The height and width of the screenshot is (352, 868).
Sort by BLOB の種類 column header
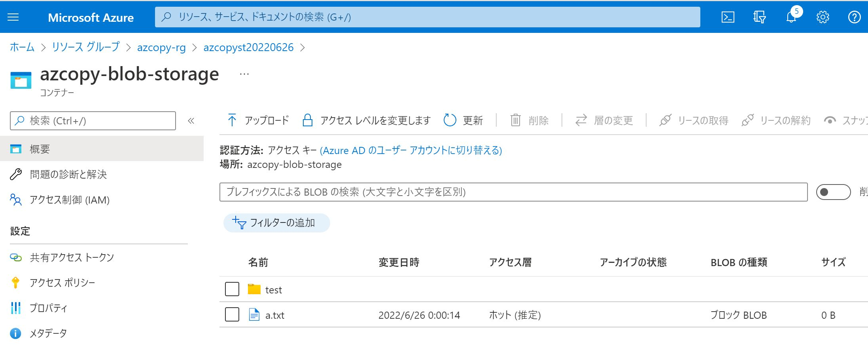pos(739,263)
